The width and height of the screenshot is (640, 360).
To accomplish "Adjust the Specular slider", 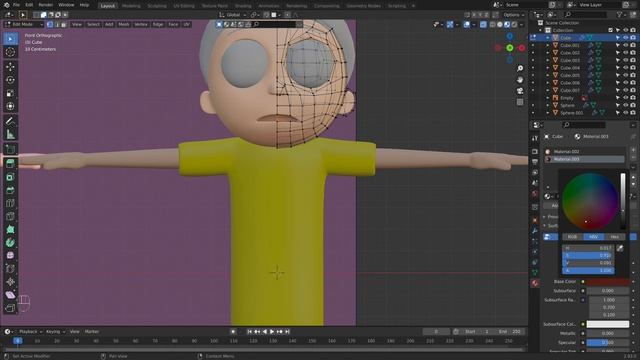I will tap(608, 342).
